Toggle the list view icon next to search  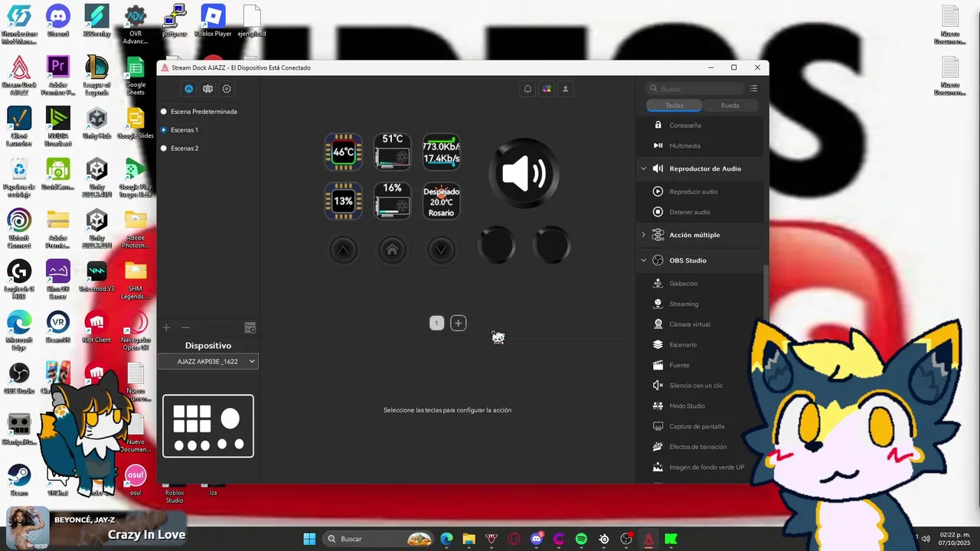(x=754, y=89)
